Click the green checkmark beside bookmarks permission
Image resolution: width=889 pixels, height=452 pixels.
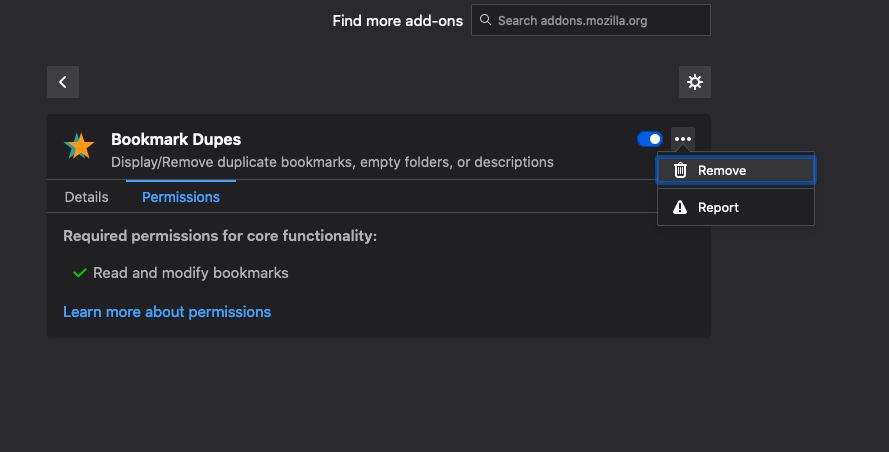[x=80, y=272]
